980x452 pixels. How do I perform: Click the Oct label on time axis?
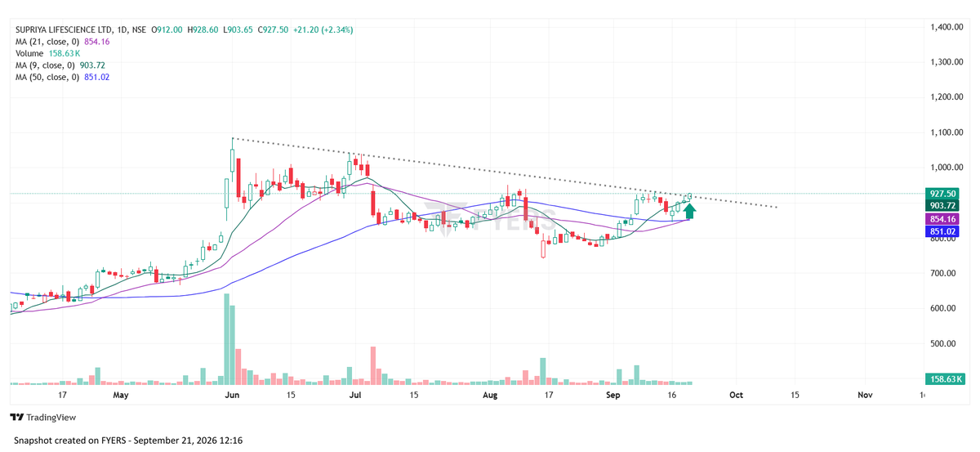736,395
